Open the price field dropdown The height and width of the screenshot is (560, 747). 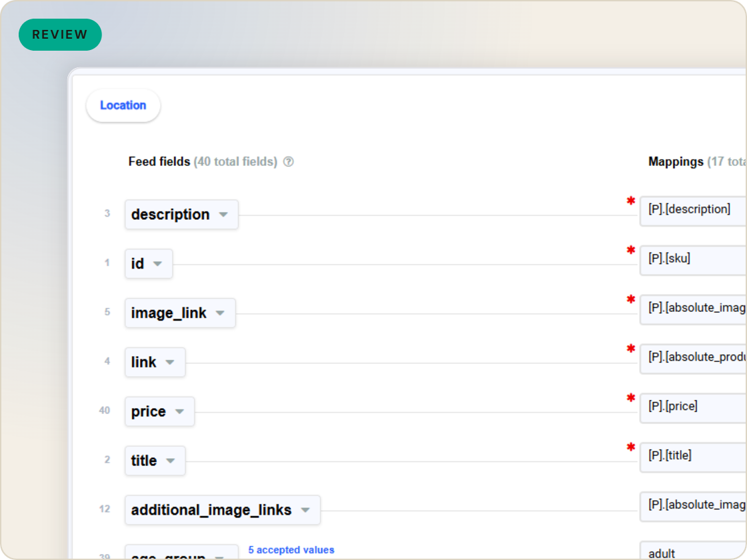click(x=179, y=411)
